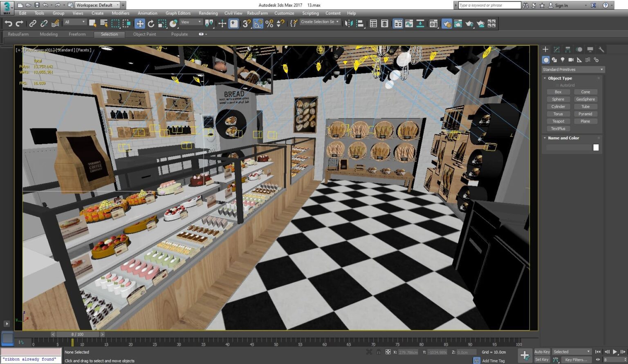Toggle Auto Key animation mode
The height and width of the screenshot is (364, 628).
tap(542, 351)
